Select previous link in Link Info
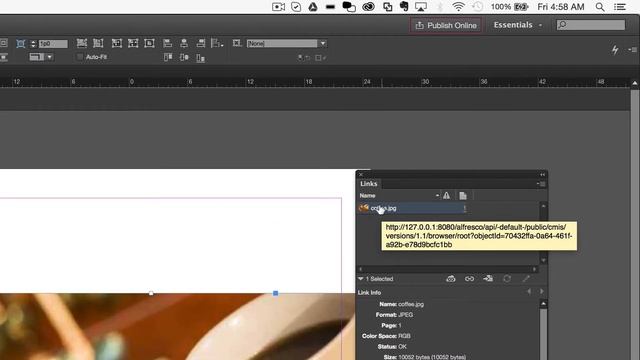The width and height of the screenshot is (640, 360). 529,291
